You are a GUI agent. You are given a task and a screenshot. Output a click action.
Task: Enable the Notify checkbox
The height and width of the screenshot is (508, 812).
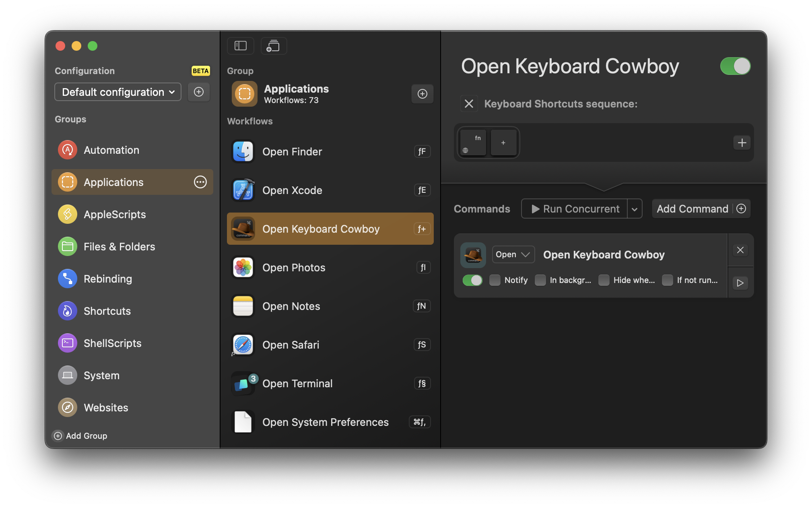click(x=495, y=280)
